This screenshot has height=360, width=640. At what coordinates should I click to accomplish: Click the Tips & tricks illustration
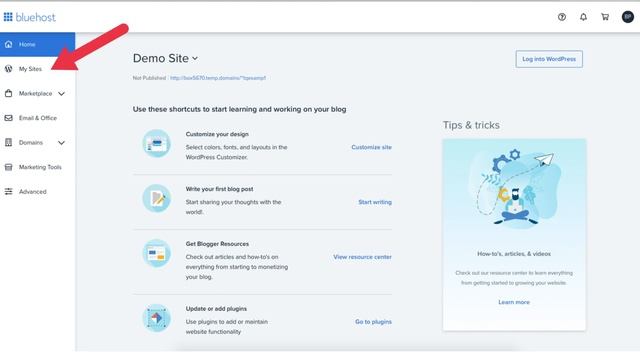515,188
